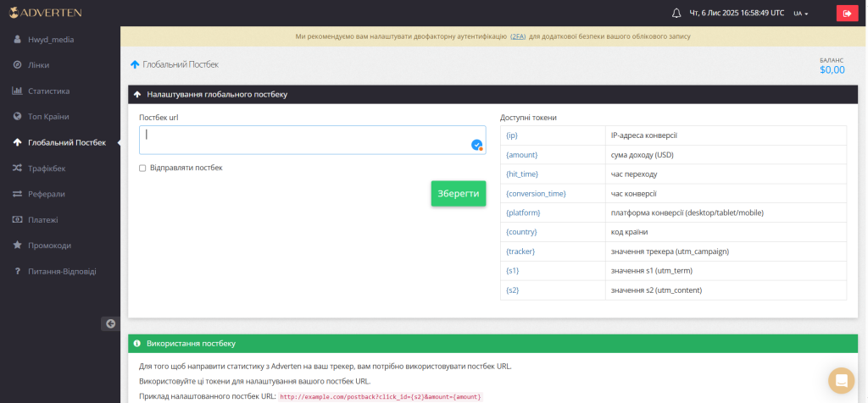Click the red logout icon button
The height and width of the screenshot is (403, 868).
pyautogui.click(x=847, y=13)
